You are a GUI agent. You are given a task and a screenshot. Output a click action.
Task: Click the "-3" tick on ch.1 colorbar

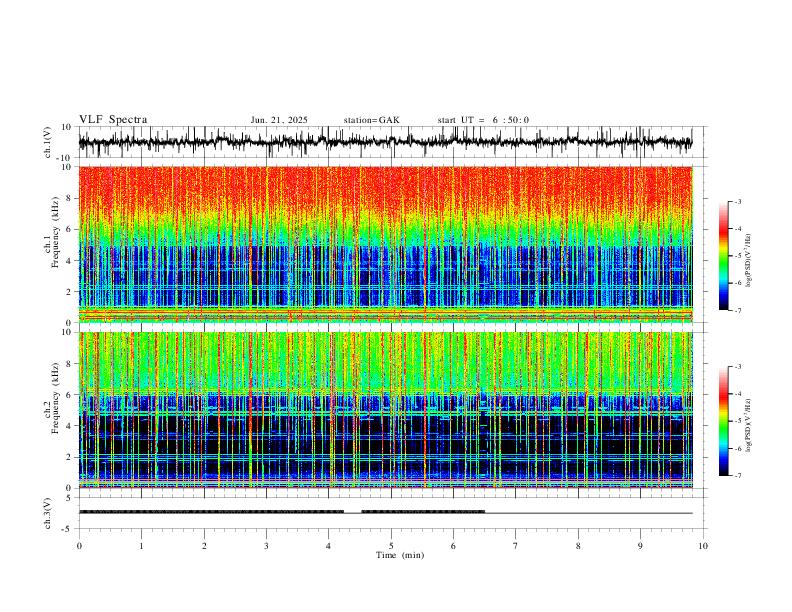click(x=738, y=201)
